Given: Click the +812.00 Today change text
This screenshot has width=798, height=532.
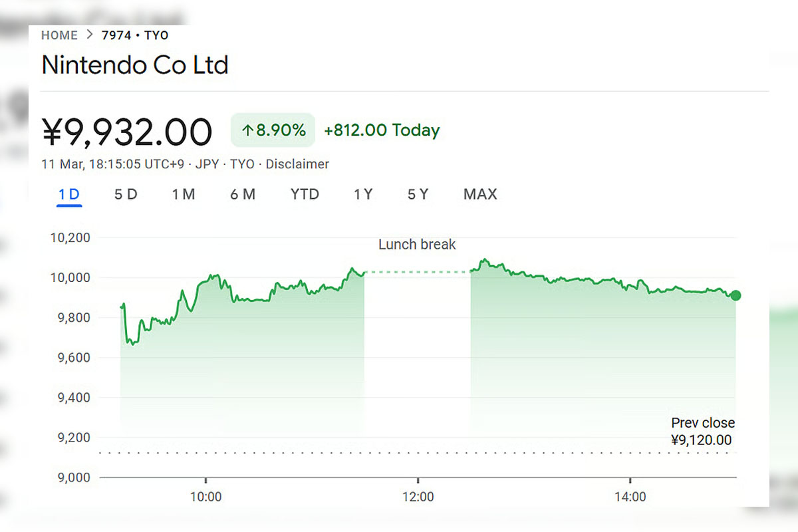Looking at the screenshot, I should click(x=382, y=130).
